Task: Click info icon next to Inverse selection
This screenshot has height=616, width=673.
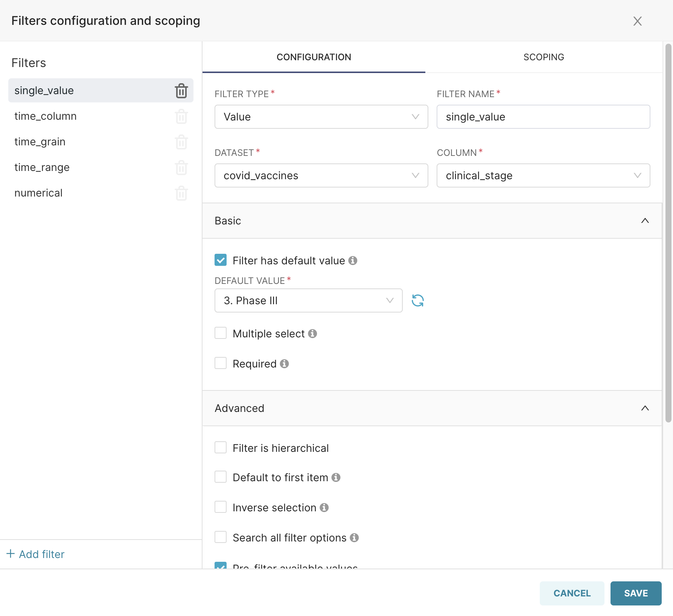Action: point(324,508)
